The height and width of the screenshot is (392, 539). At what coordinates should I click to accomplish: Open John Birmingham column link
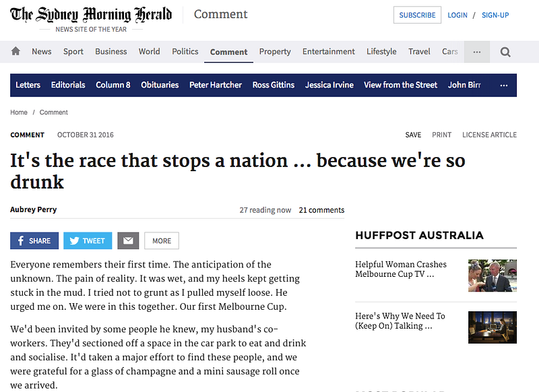coord(464,85)
